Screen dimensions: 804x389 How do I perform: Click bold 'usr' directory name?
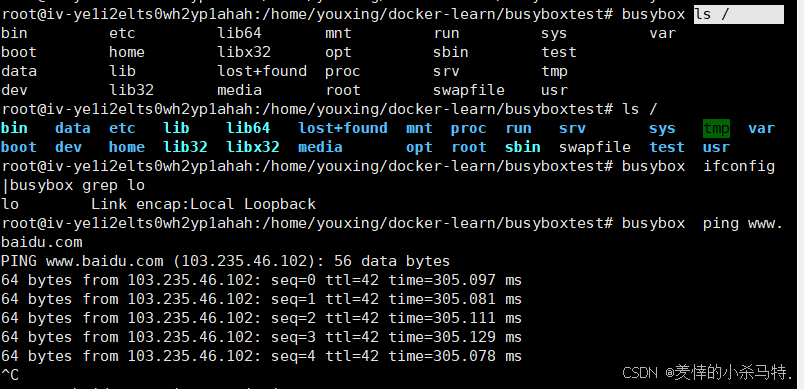tap(716, 148)
